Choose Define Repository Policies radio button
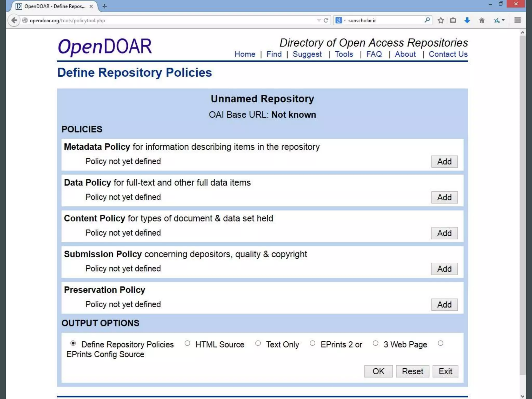This screenshot has width=532, height=399. click(73, 343)
